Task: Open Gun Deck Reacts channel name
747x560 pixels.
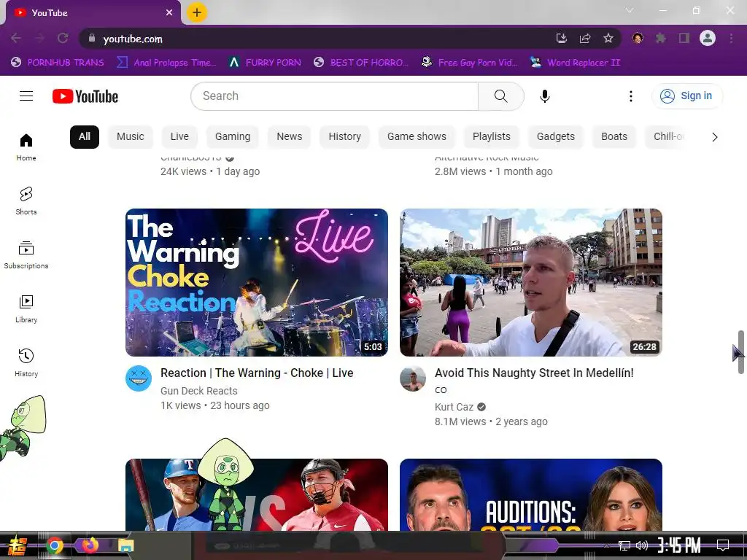Action: point(198,391)
